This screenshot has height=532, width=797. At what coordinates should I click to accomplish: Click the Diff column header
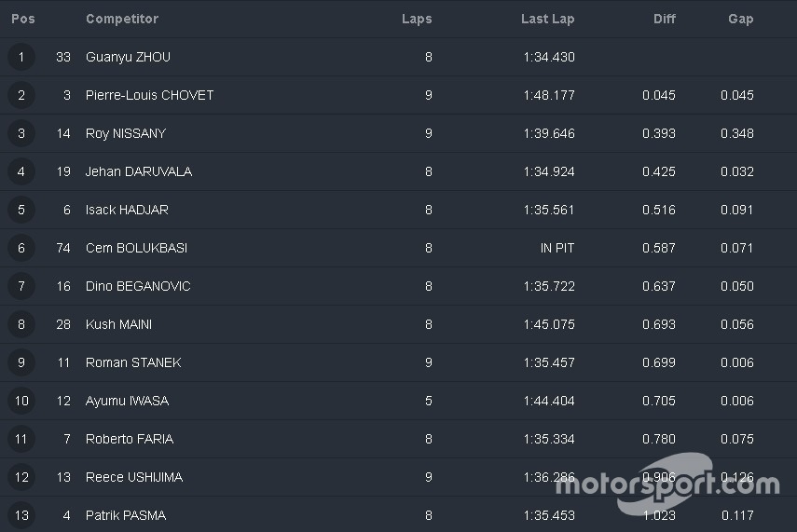(664, 19)
